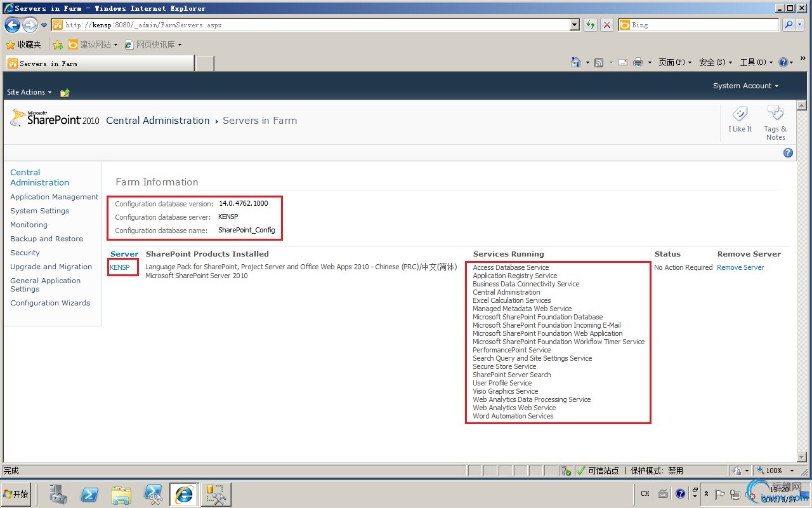Open System Account user menu
Viewport: 812px width, 508px height.
(x=745, y=86)
